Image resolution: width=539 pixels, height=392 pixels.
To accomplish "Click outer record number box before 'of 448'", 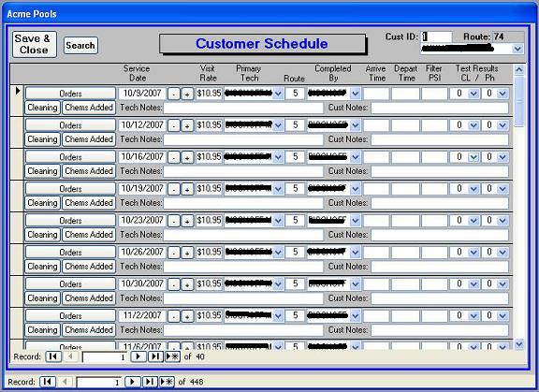I will pos(98,382).
